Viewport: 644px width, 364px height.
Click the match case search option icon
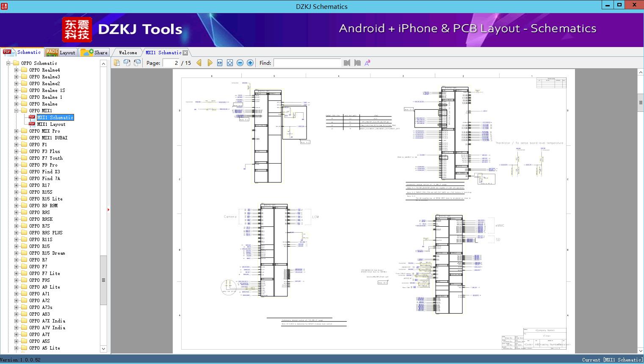pos(368,63)
